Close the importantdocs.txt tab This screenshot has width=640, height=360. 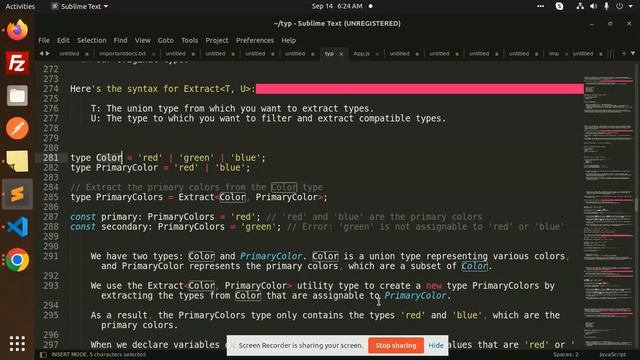153,54
